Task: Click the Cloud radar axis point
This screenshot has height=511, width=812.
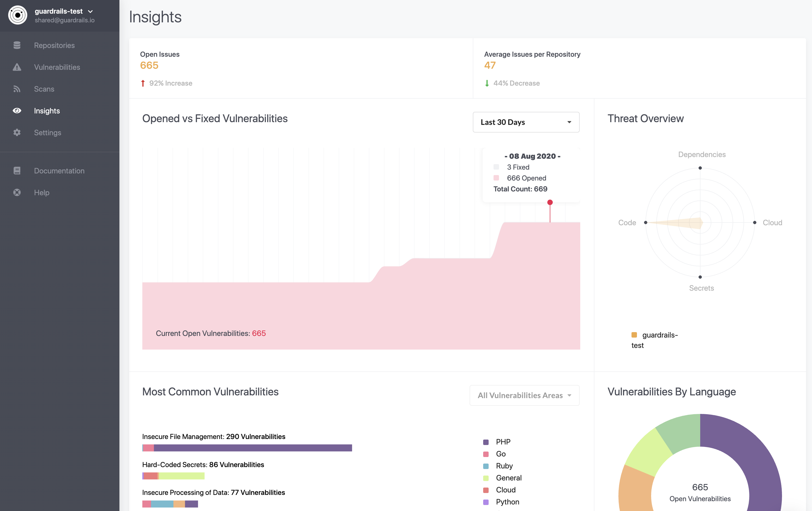Action: click(755, 223)
